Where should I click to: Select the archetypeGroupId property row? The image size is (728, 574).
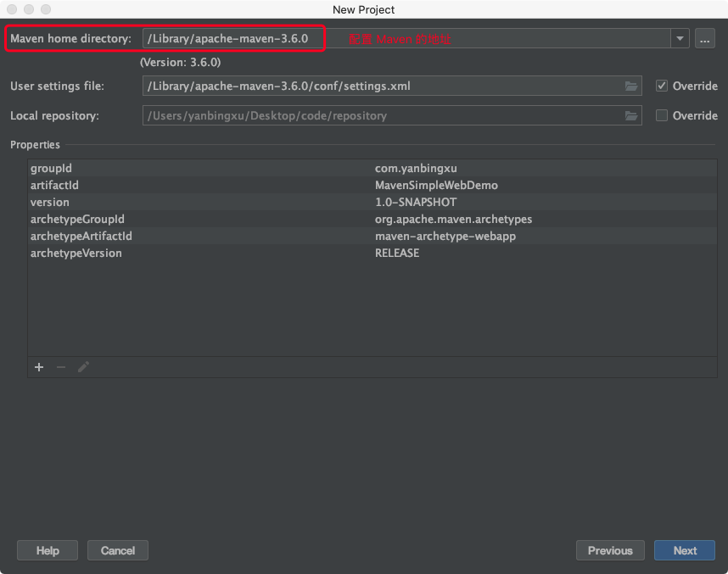pos(372,219)
